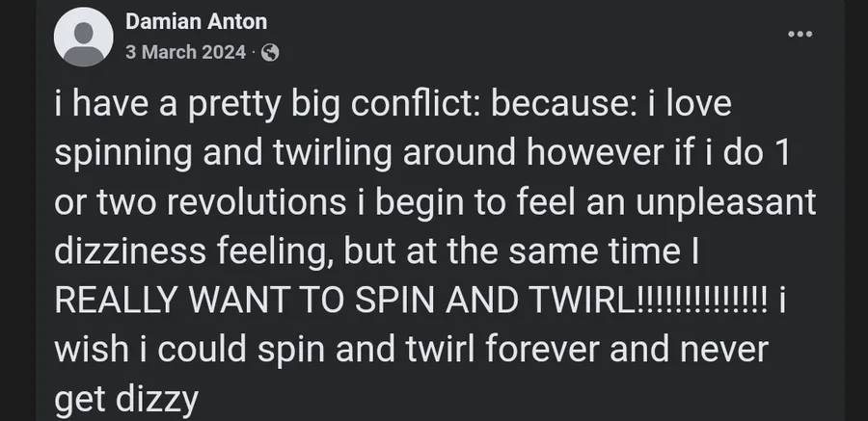Click the 'wish i could spin and twirl' line

click(x=411, y=349)
